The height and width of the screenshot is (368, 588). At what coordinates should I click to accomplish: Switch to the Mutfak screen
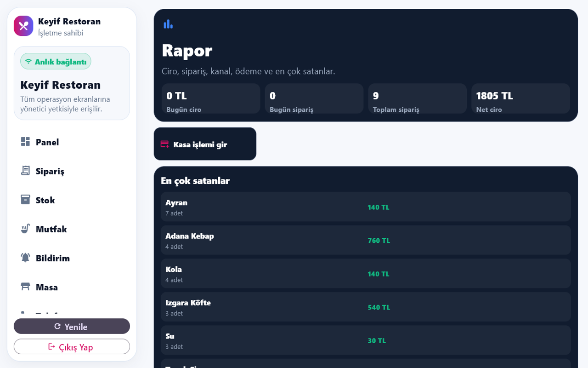(x=72, y=229)
